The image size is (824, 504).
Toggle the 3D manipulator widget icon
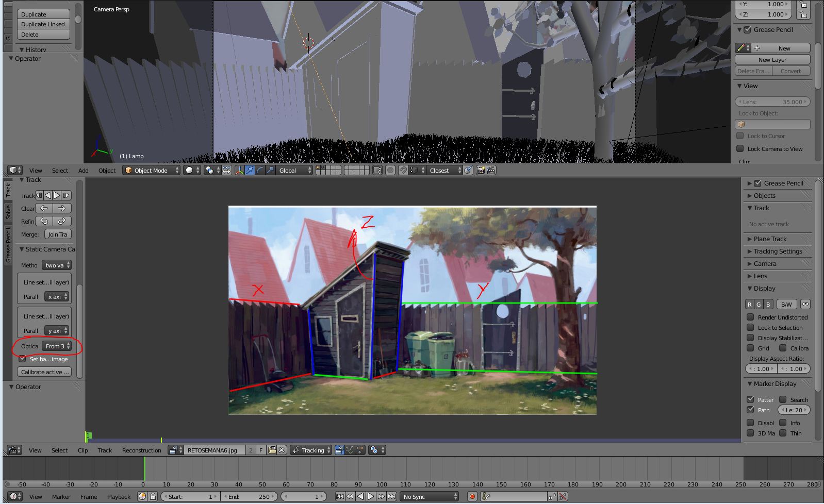240,170
